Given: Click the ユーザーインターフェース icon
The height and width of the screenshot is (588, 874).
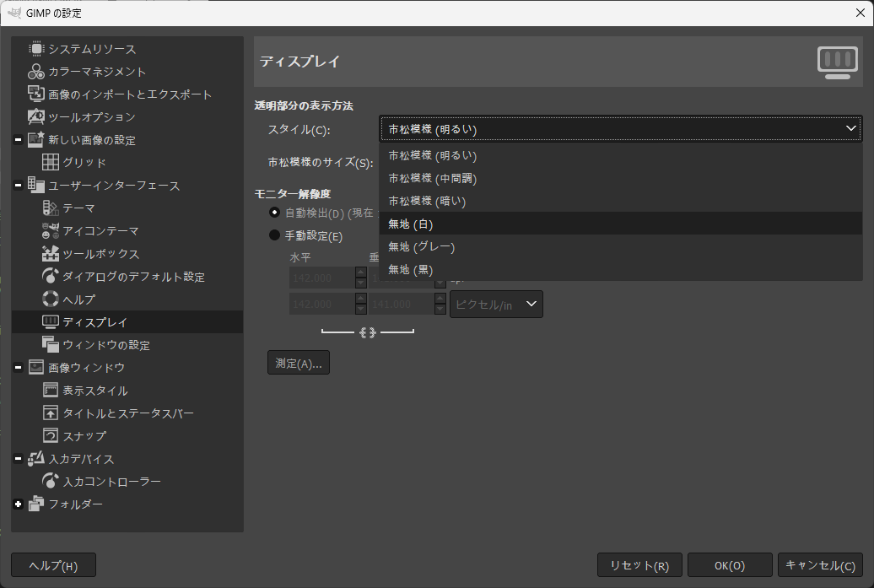Looking at the screenshot, I should coord(36,185).
